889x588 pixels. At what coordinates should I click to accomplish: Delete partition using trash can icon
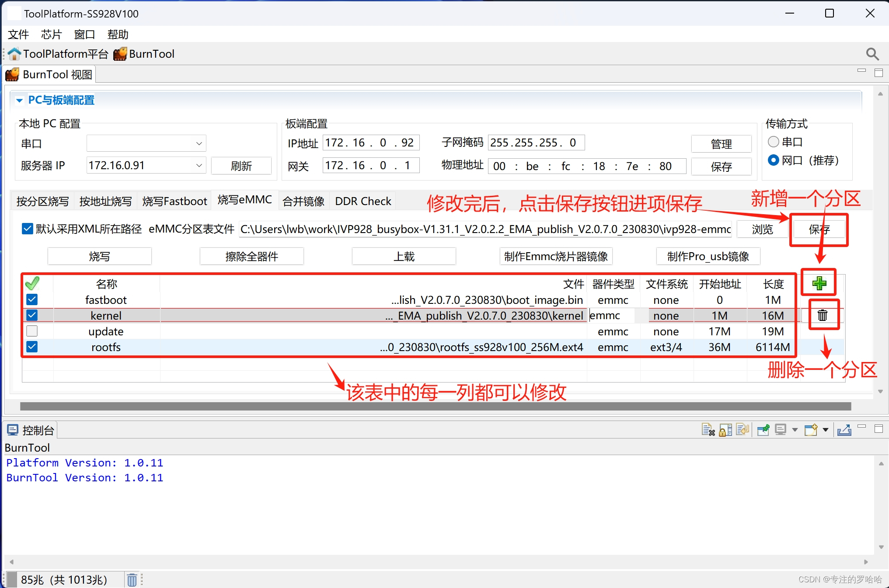(x=823, y=315)
